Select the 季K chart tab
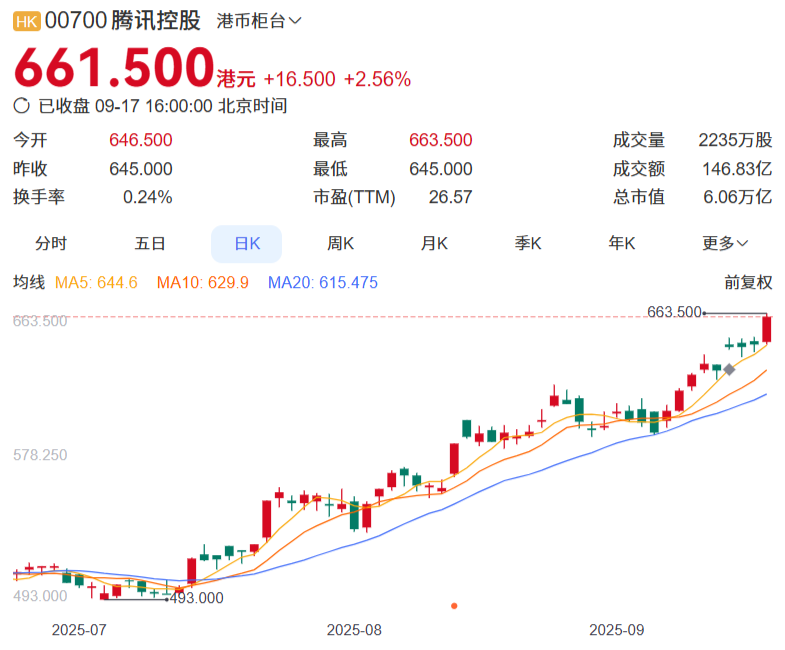This screenshot has height=650, width=785. (528, 243)
